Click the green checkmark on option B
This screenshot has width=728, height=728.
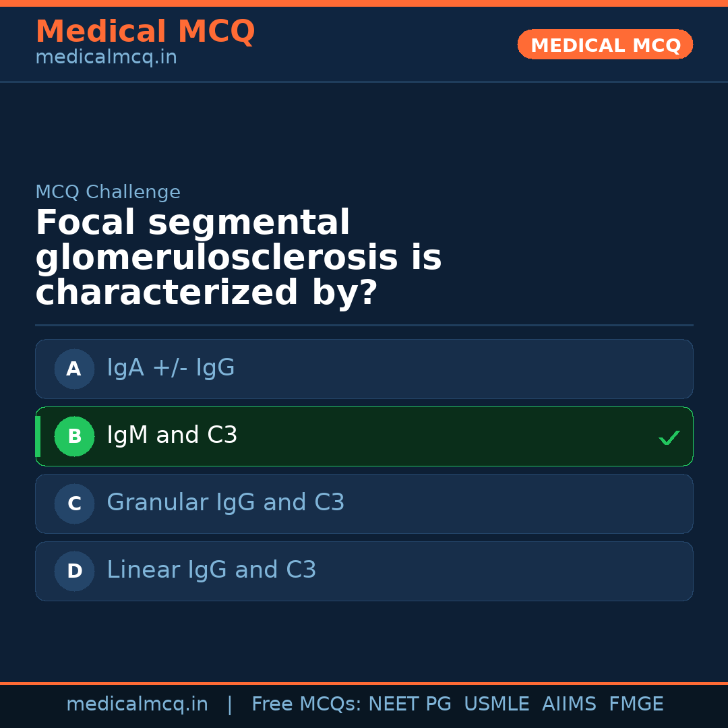pyautogui.click(x=669, y=438)
